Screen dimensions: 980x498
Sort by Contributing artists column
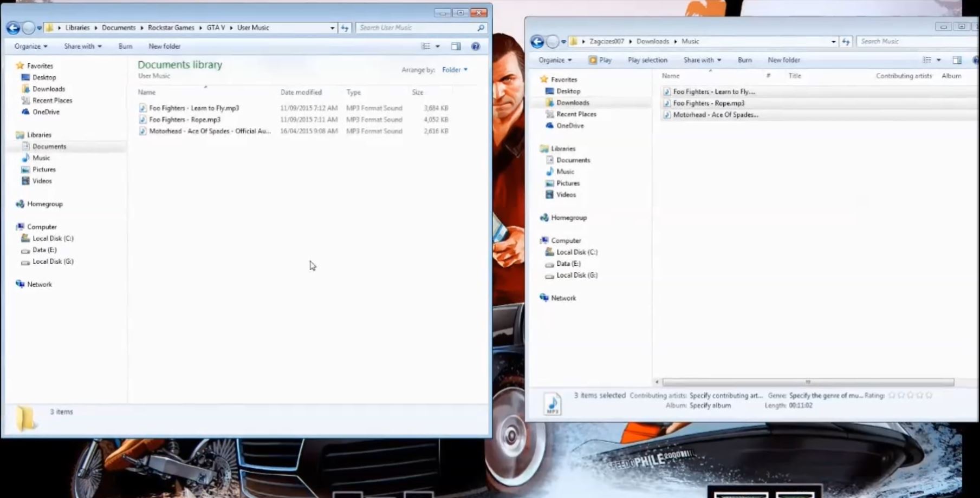tap(904, 76)
